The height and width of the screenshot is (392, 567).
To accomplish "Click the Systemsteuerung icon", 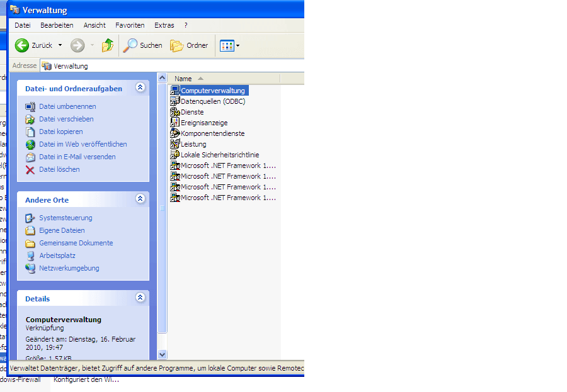I will 30,218.
